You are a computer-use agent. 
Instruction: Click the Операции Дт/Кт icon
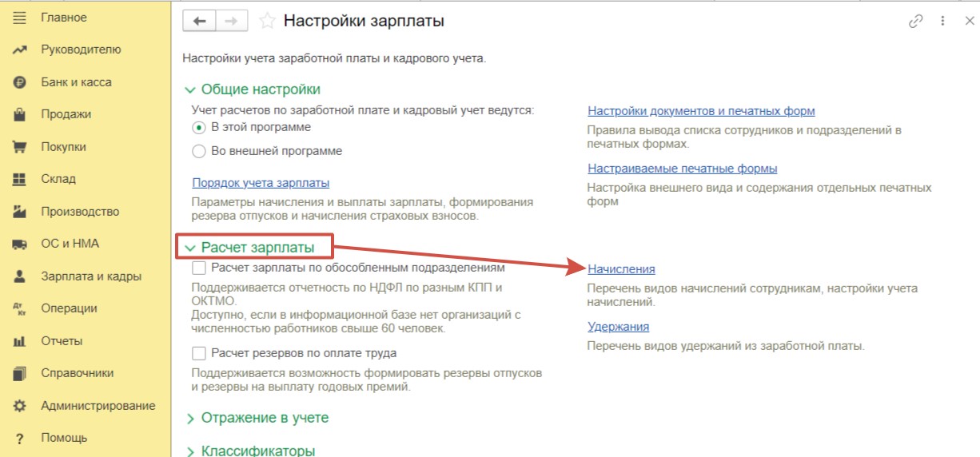(x=20, y=308)
